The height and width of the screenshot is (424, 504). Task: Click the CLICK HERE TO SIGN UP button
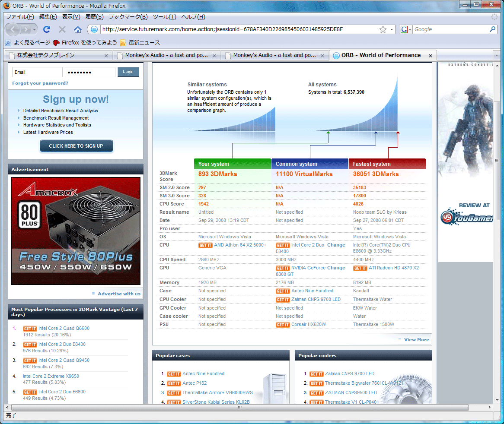[x=76, y=146]
